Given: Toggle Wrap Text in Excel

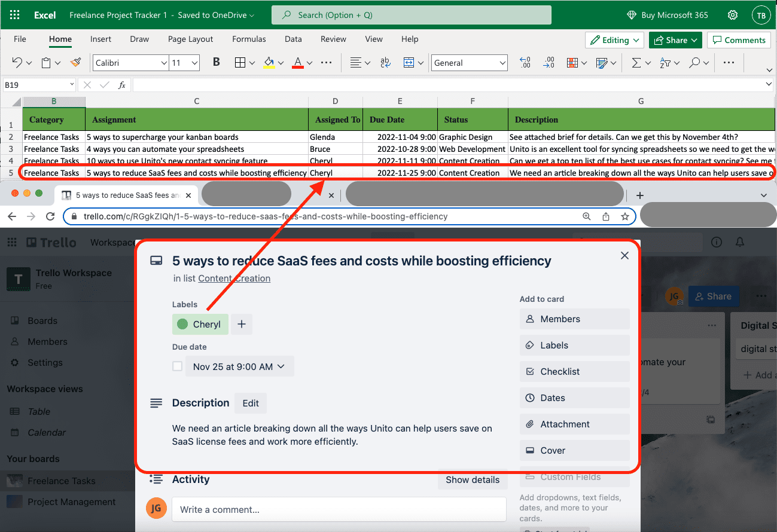Looking at the screenshot, I should click(385, 63).
